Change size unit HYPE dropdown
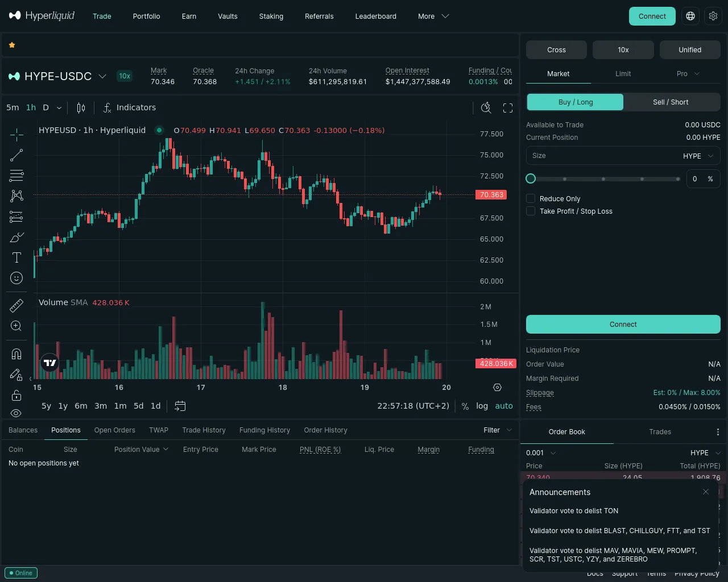Image resolution: width=728 pixels, height=582 pixels. point(698,156)
